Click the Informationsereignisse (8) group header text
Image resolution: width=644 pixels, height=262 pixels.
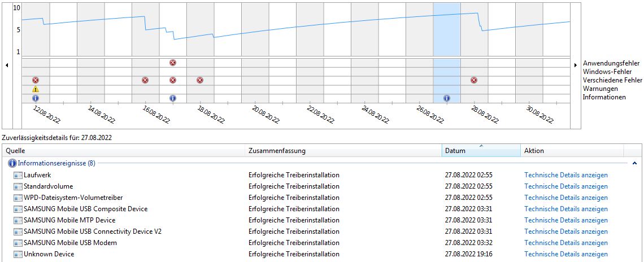(x=56, y=163)
